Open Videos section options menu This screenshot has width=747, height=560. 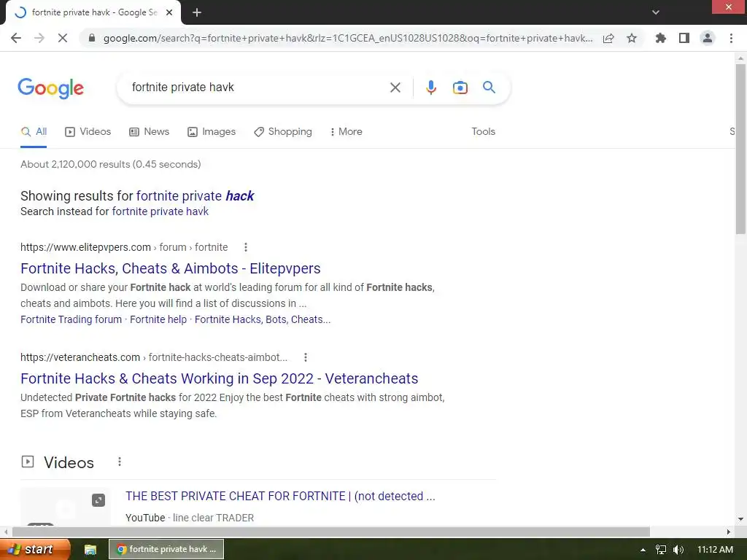tap(120, 462)
